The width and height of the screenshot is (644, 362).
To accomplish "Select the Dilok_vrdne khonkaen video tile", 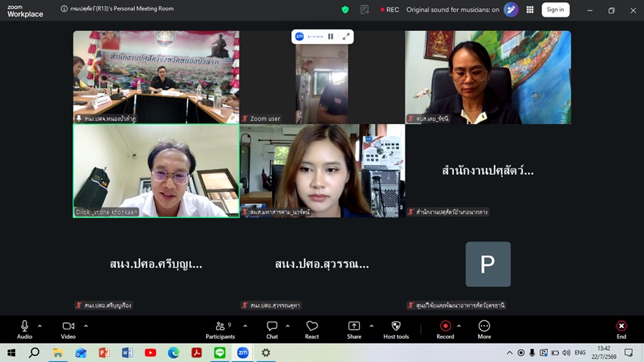I will pyautogui.click(x=156, y=170).
